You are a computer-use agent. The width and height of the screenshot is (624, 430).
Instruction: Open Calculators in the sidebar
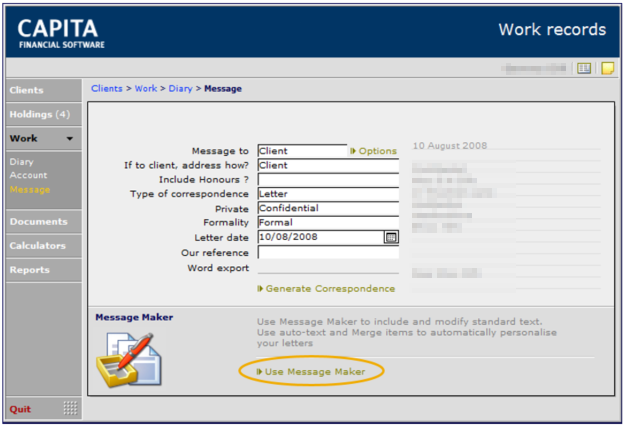(44, 246)
